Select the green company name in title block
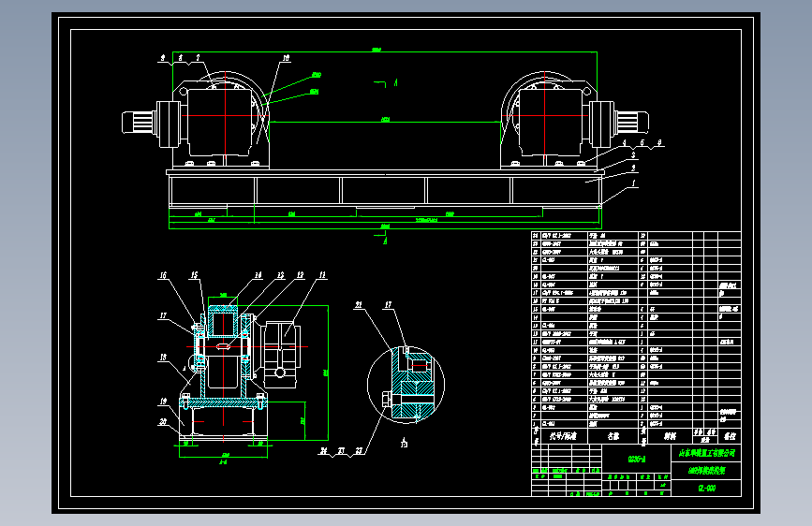The image size is (812, 526). tap(706, 454)
